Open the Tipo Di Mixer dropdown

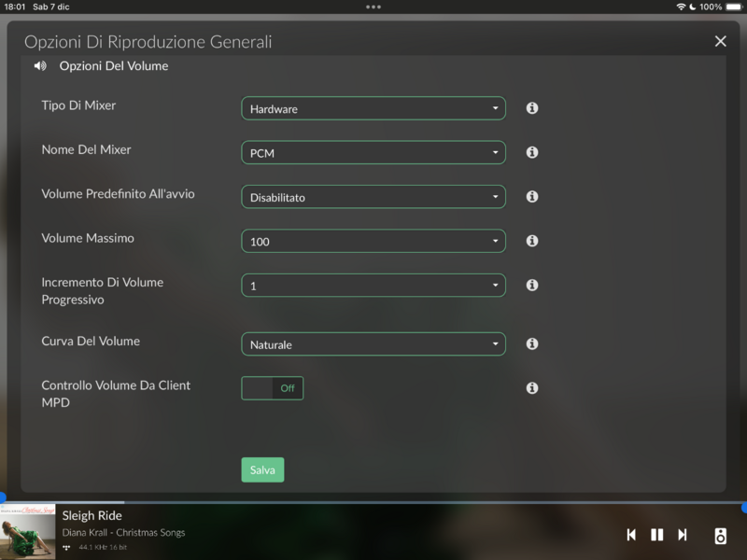373,108
